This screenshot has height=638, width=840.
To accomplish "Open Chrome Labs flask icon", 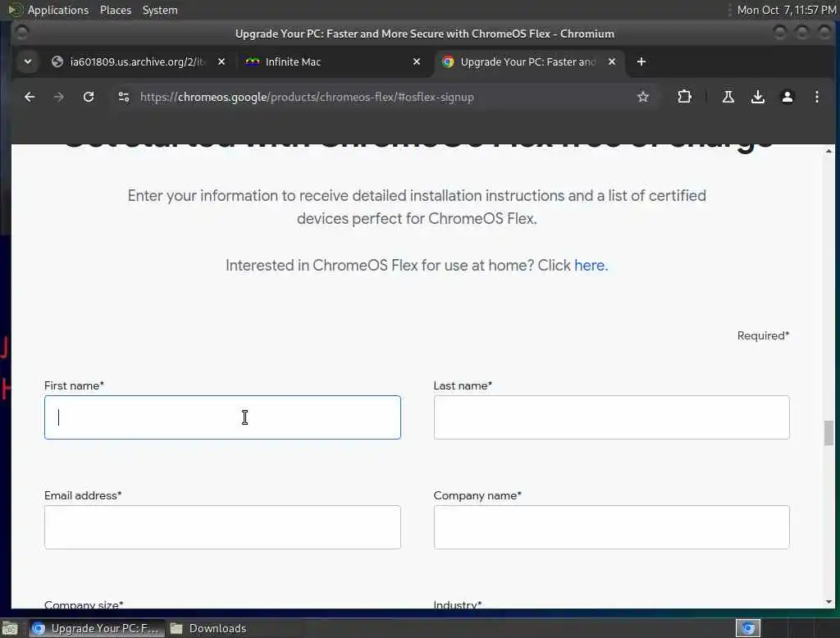I will pos(728,97).
